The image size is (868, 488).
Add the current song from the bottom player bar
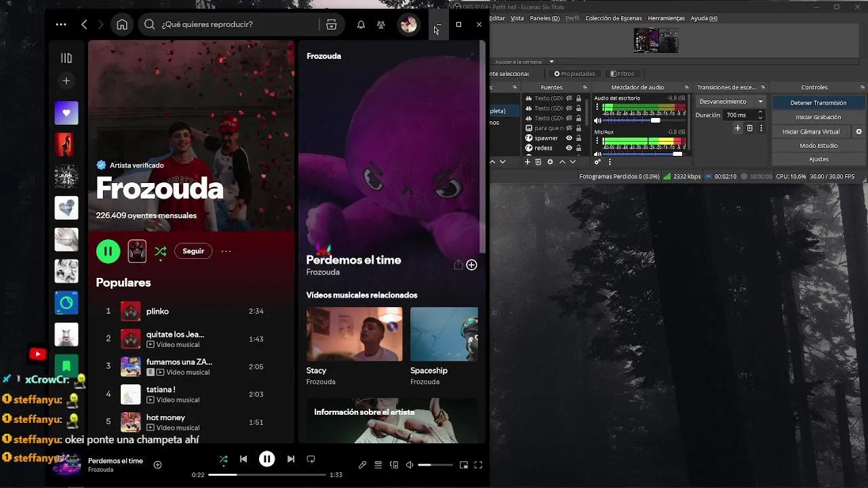(x=157, y=465)
